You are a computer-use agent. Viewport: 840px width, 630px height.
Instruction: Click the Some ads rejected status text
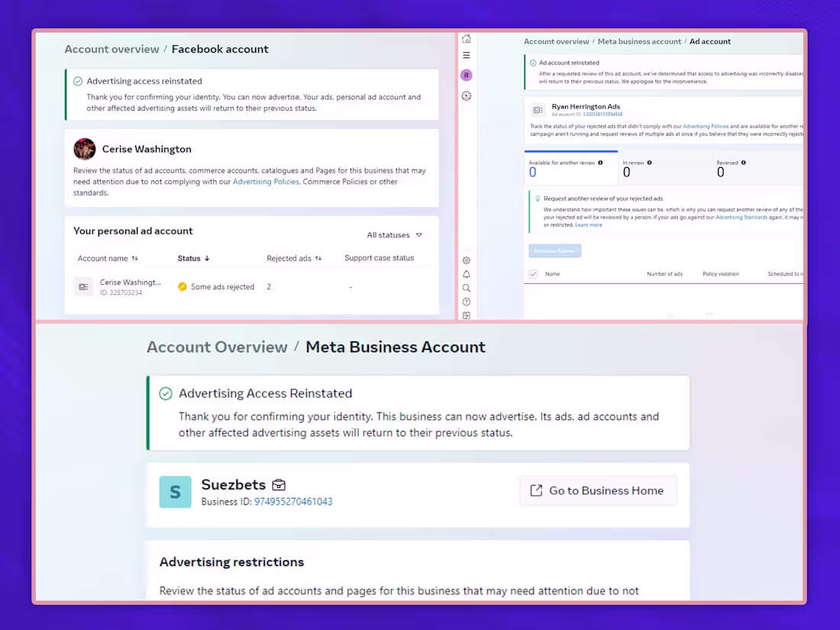[222, 287]
